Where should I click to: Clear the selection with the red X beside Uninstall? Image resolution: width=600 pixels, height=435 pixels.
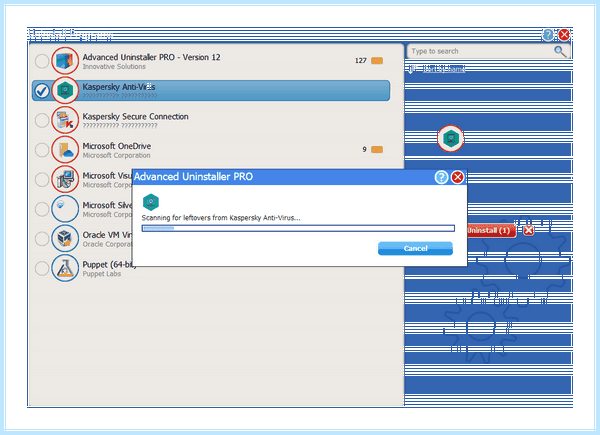click(528, 230)
